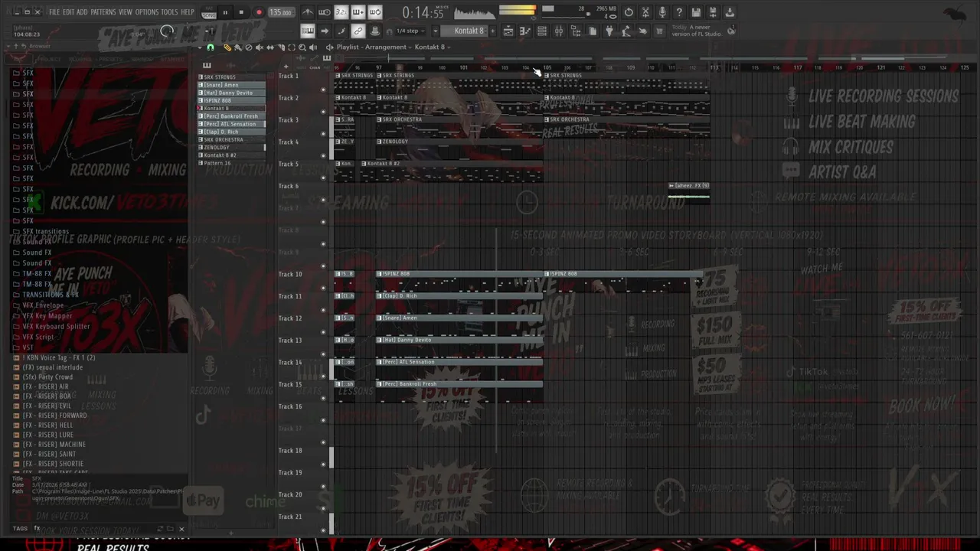Open the PATTERNS menu
Viewport: 980px width, 551px height.
(103, 12)
